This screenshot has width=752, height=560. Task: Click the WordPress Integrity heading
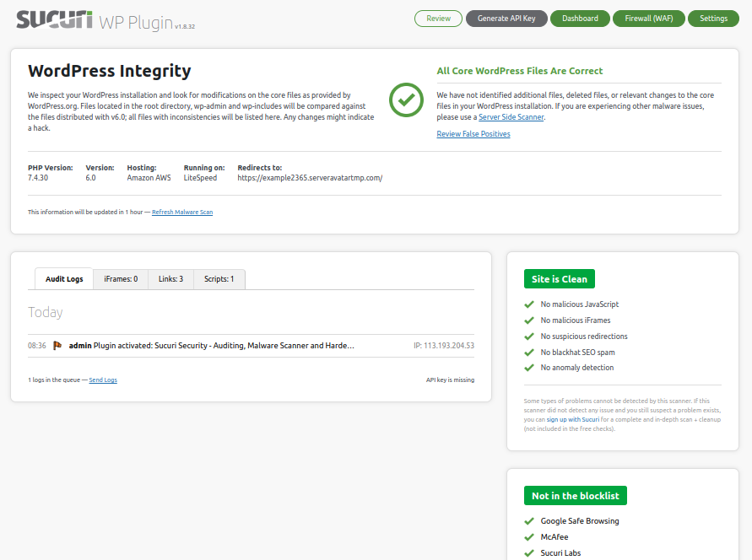click(x=110, y=71)
